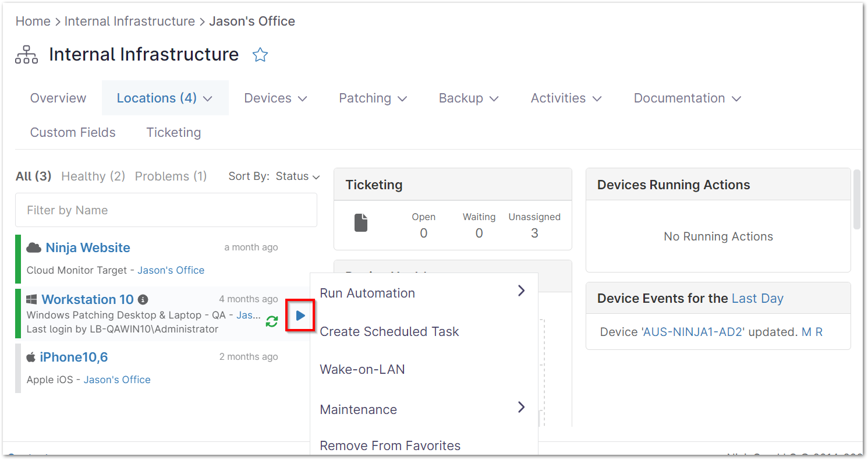Click the organization hierarchy icon by page title
Screen dimensions: 868x460
coord(26,55)
